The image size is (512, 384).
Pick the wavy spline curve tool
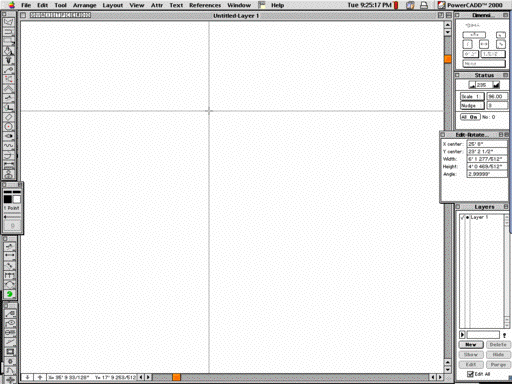9,146
